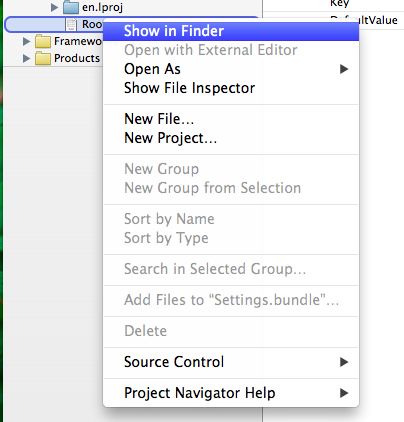Choose New File... from context menu
The width and height of the screenshot is (404, 422).
click(231, 119)
